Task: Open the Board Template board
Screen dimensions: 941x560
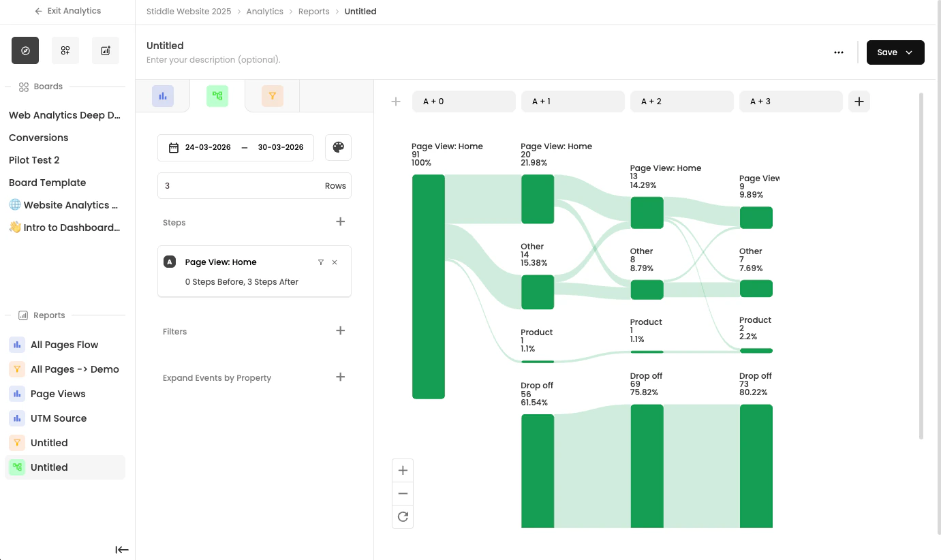Action: click(x=48, y=183)
